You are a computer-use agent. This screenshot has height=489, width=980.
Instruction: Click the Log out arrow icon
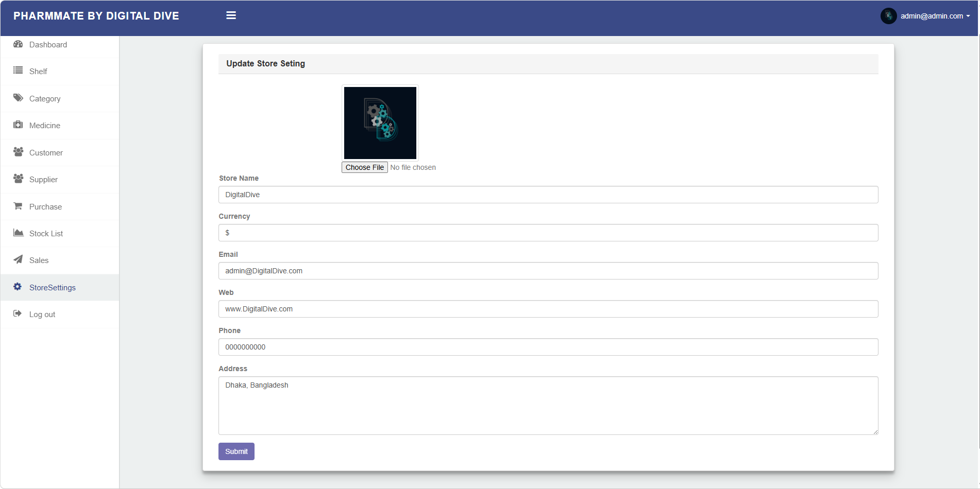click(18, 313)
